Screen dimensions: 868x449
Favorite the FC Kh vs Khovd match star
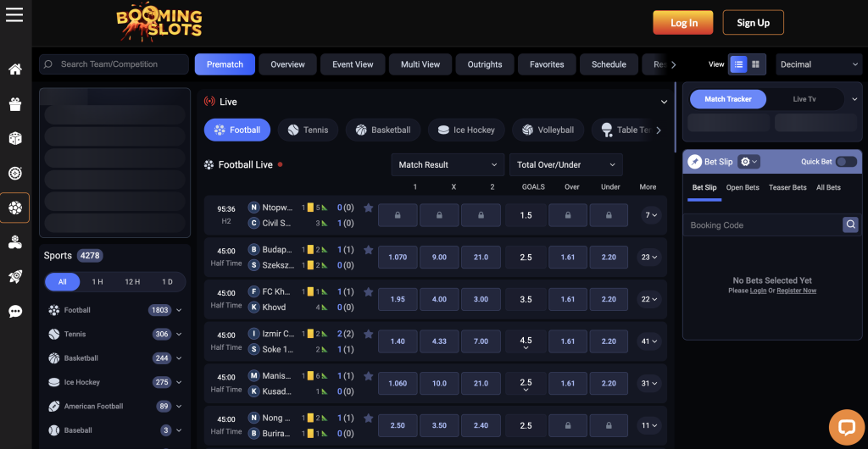point(368,292)
